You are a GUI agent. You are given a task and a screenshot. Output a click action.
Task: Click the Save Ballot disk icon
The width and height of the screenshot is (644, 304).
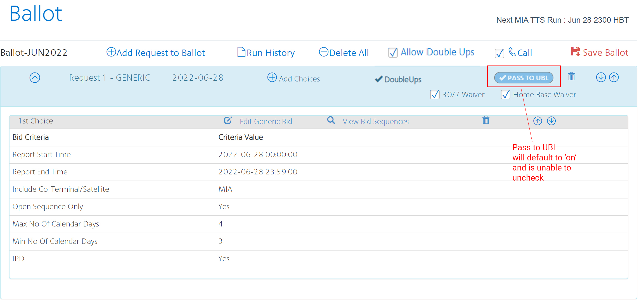[x=576, y=52]
